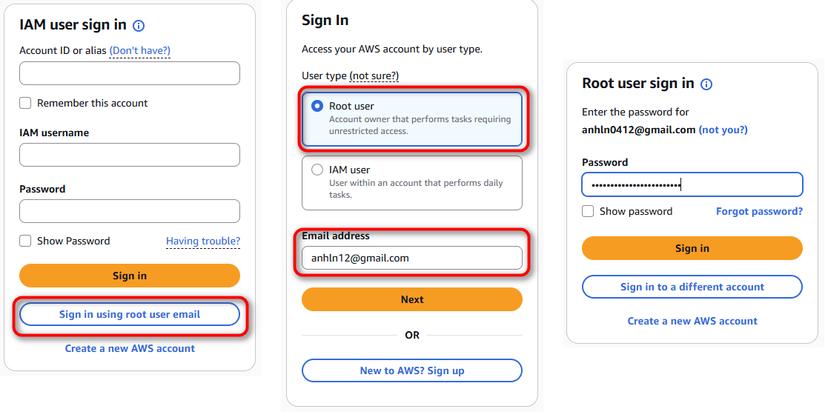Click the New to AWS? Sign up button
This screenshot has width=825, height=417.
click(412, 371)
